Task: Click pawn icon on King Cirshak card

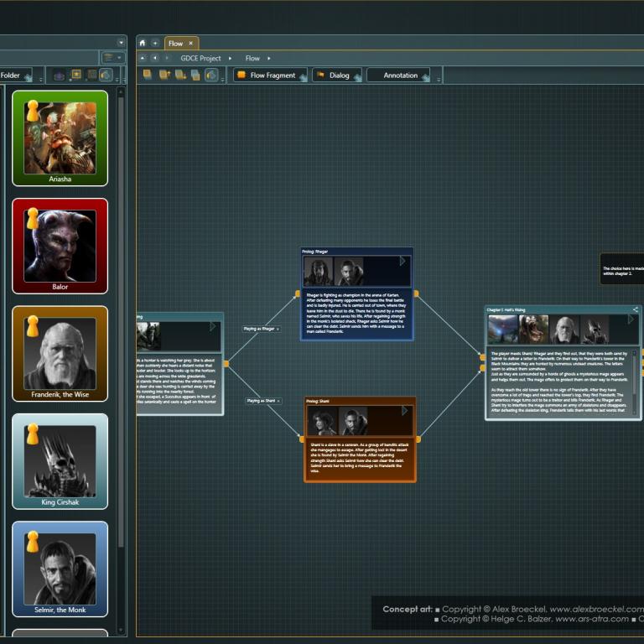Action: click(x=33, y=434)
